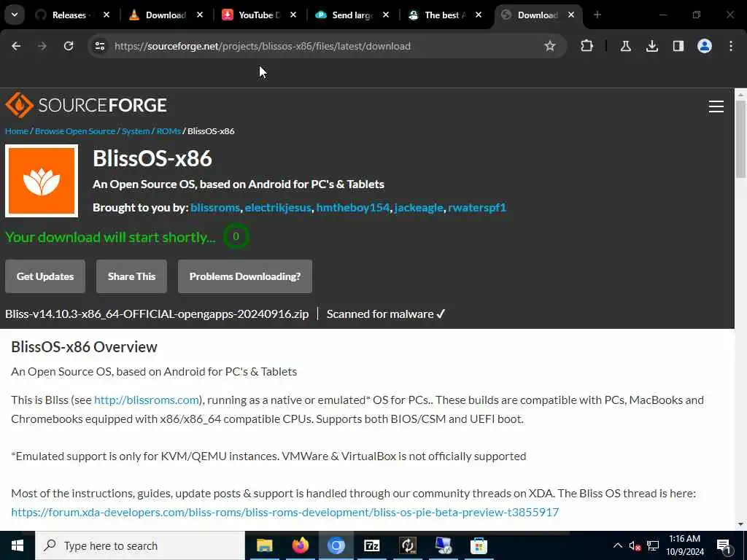Viewport: 747px width, 560px height.
Task: Open electrikjesus author profile
Action: pyautogui.click(x=278, y=208)
